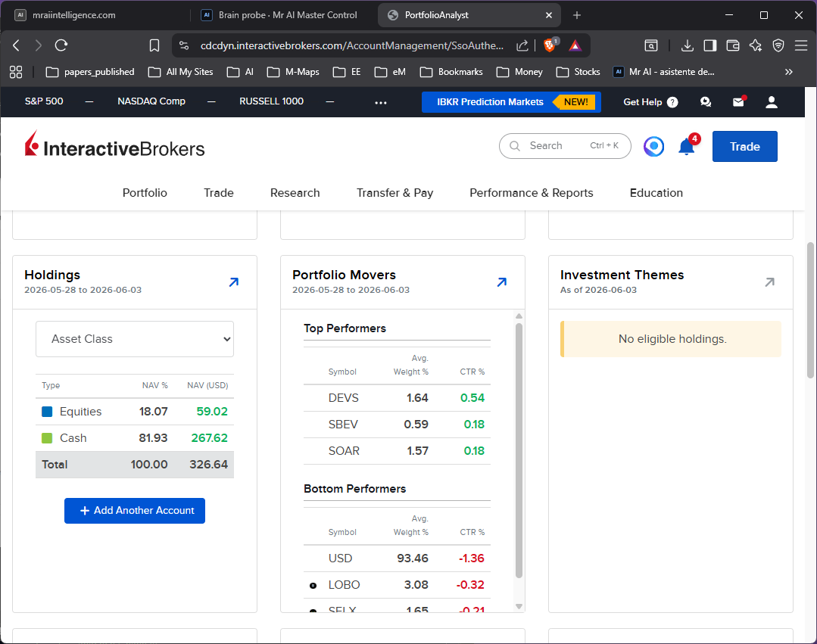The height and width of the screenshot is (644, 817).
Task: Open Brave Rewards triangle icon
Action: [x=575, y=45]
